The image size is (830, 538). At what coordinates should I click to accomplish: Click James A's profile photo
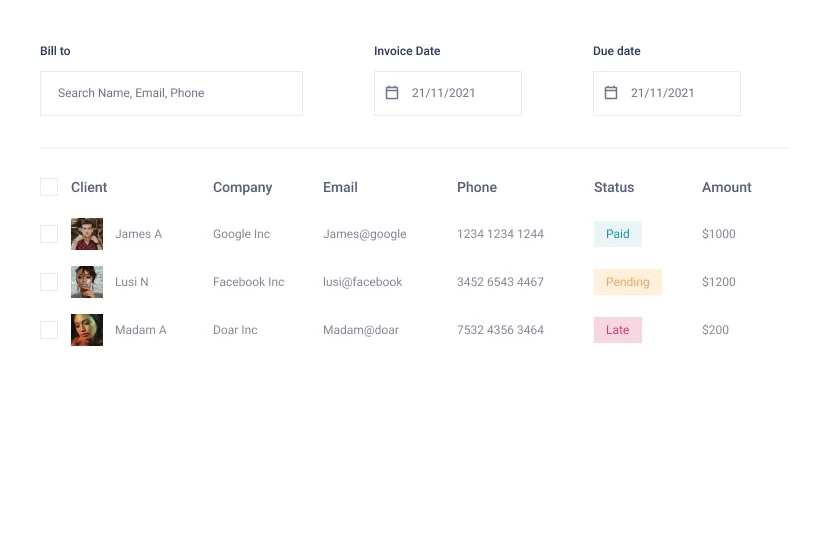tap(87, 234)
